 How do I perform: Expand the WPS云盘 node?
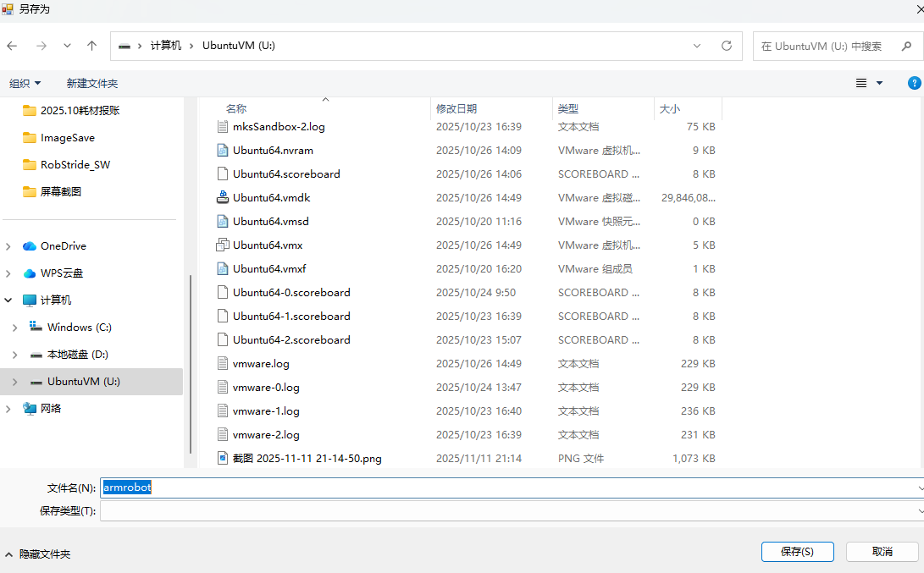click(8, 273)
